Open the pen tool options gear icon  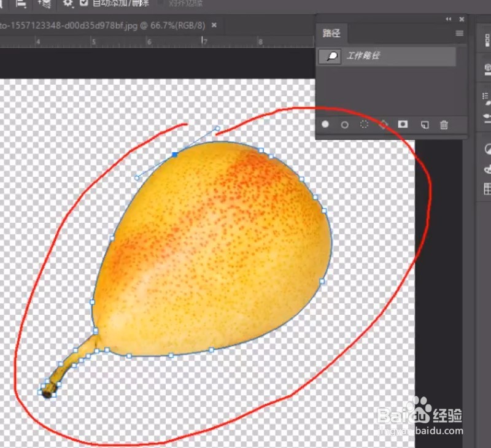[66, 3]
